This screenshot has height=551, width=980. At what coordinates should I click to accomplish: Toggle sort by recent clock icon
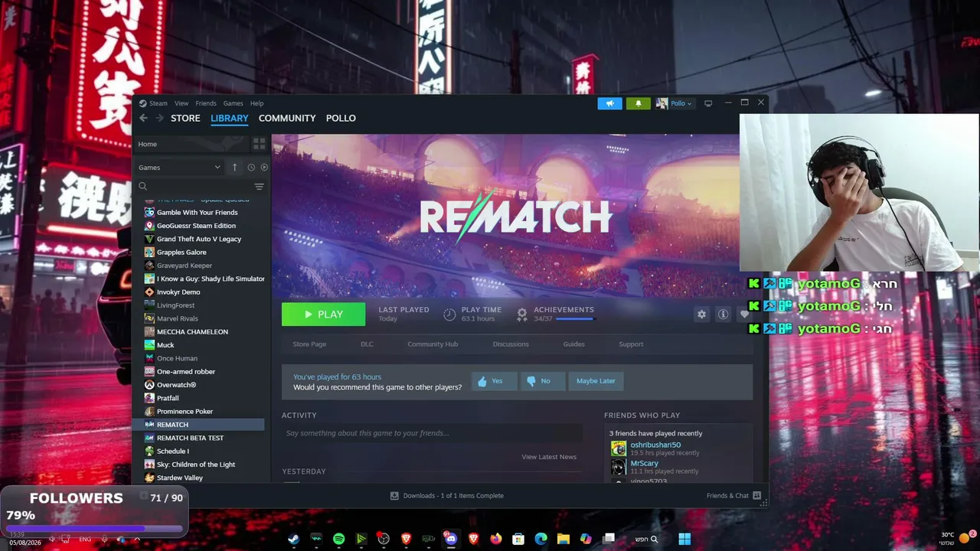(x=250, y=167)
